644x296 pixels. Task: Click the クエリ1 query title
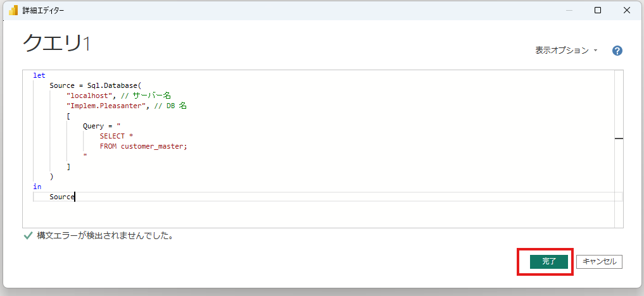click(57, 43)
